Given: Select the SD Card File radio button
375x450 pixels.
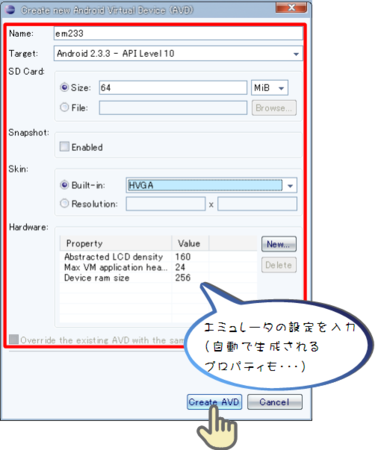Looking at the screenshot, I should tap(64, 107).
